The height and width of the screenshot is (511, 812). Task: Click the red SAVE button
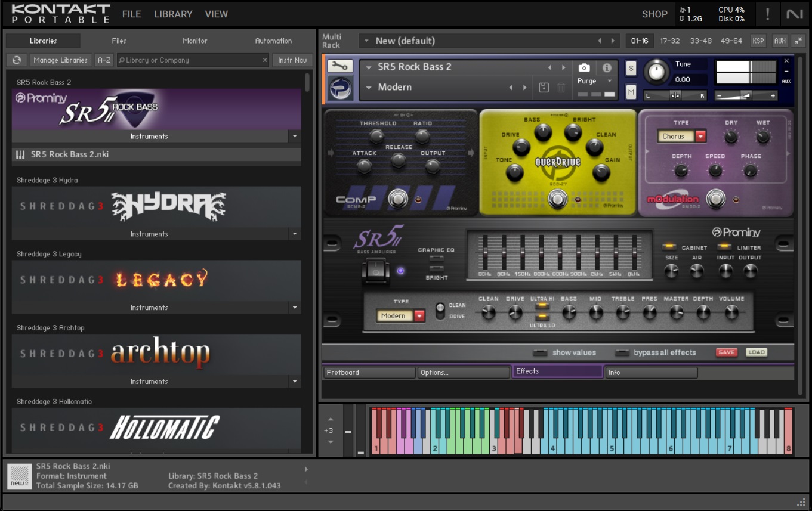click(727, 352)
